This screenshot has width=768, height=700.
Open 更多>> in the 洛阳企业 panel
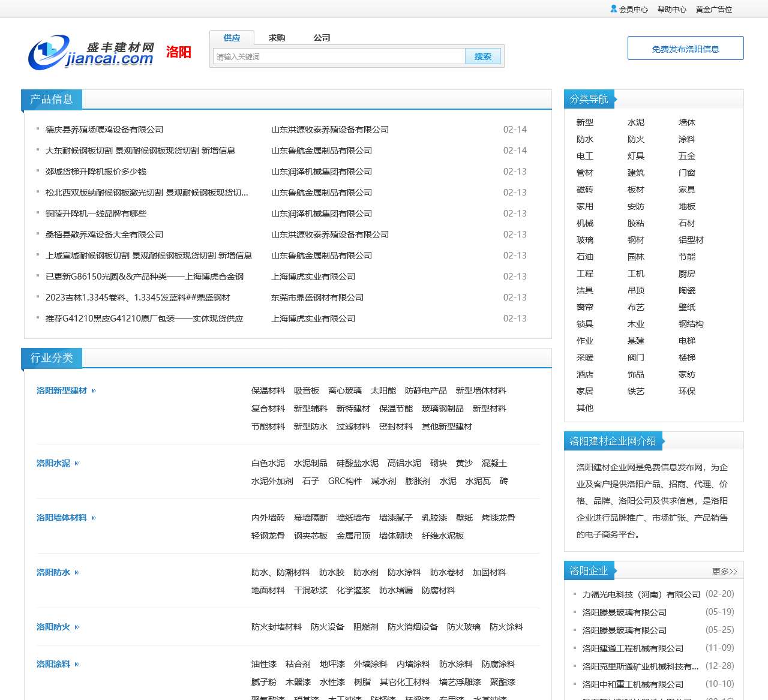(724, 571)
